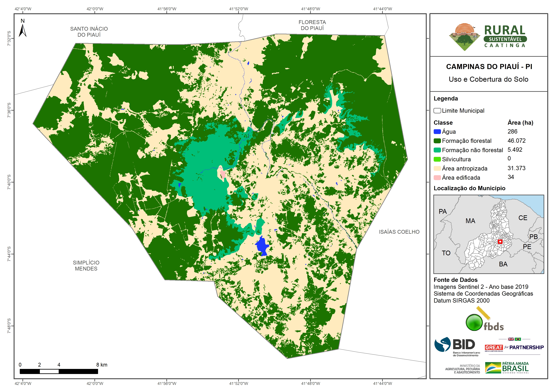Click the scale bar at bottom left
This screenshot has width=555, height=392.
point(59,371)
